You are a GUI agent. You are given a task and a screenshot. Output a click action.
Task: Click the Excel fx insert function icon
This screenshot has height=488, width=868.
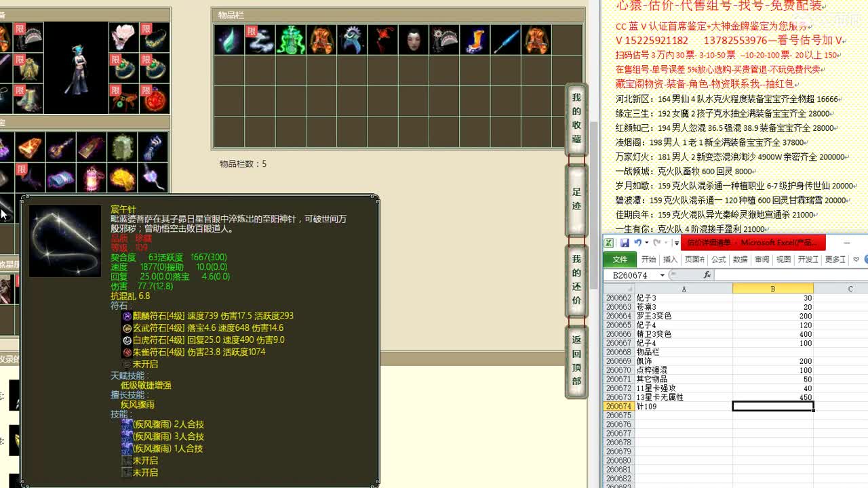[x=707, y=275]
